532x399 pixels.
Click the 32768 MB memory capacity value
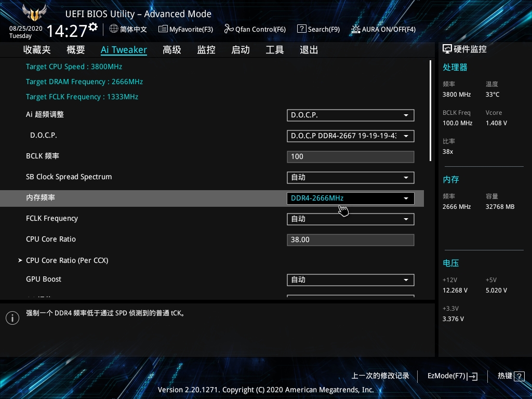pyautogui.click(x=500, y=207)
